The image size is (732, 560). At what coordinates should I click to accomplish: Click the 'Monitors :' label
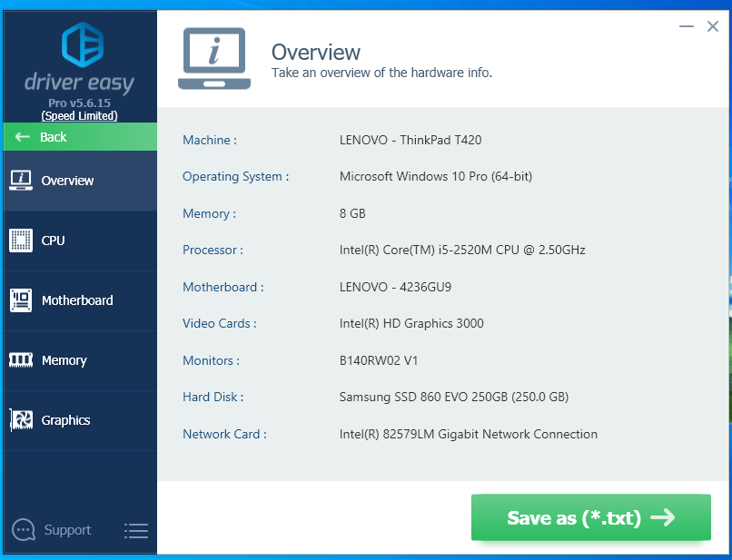[211, 360]
